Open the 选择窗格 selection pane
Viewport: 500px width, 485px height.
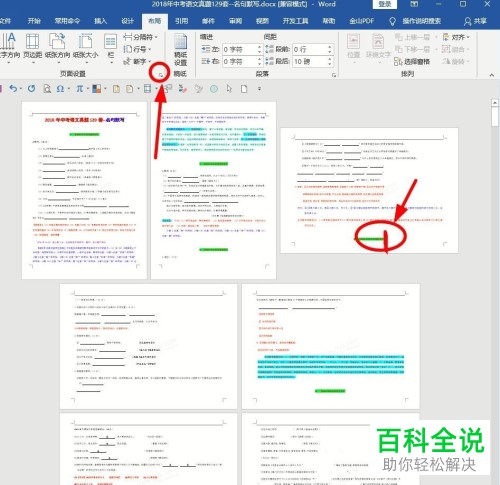coord(412,61)
